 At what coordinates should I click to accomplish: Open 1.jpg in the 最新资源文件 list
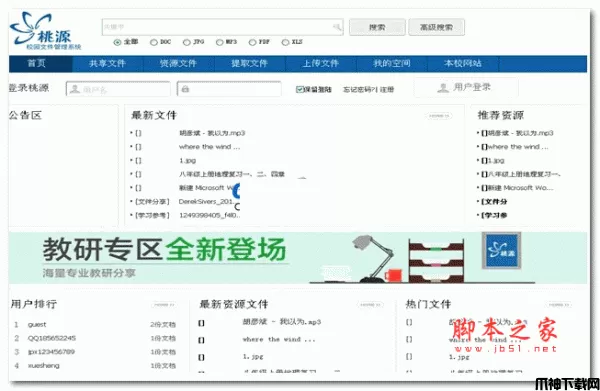pyautogui.click(x=253, y=357)
